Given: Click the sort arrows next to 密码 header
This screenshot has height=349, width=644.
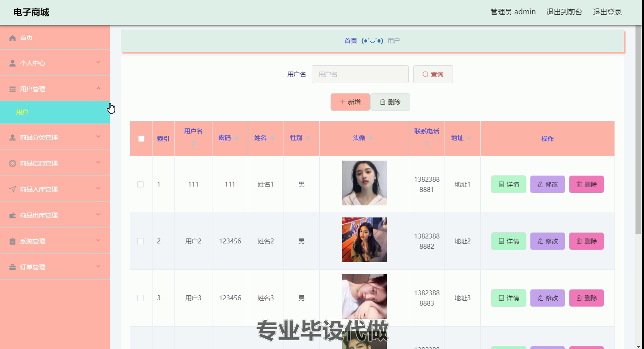Looking at the screenshot, I should coord(237,138).
